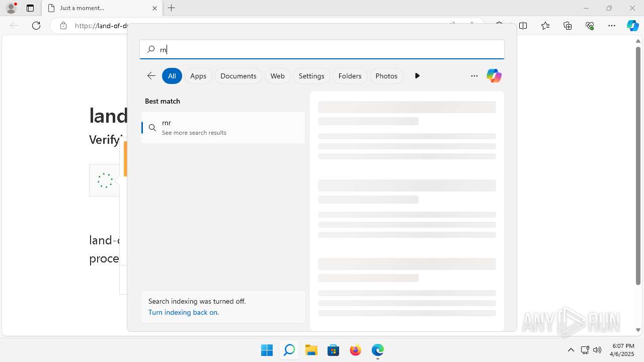The image size is (644, 362).
Task: Show more filter categories with arrow
Action: (x=417, y=76)
